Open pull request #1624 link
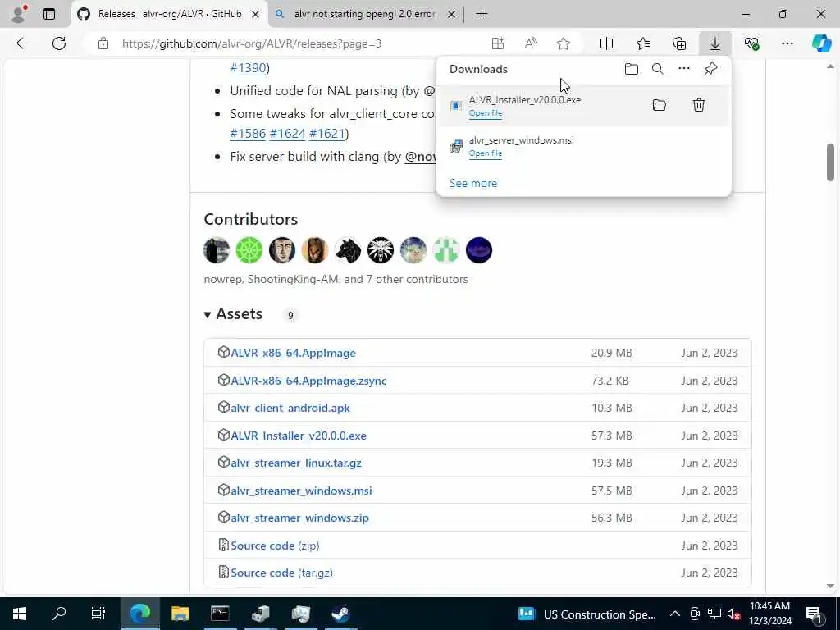This screenshot has width=840, height=630. coord(287,134)
